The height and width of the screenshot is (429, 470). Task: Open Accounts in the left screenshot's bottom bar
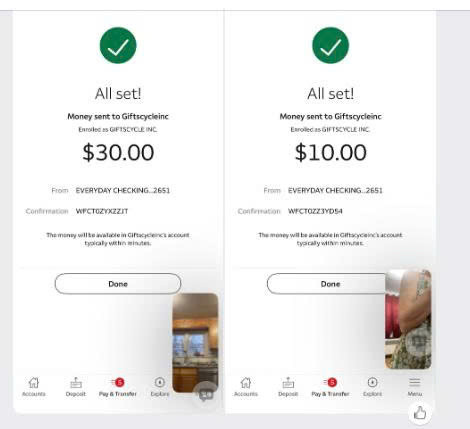point(34,387)
